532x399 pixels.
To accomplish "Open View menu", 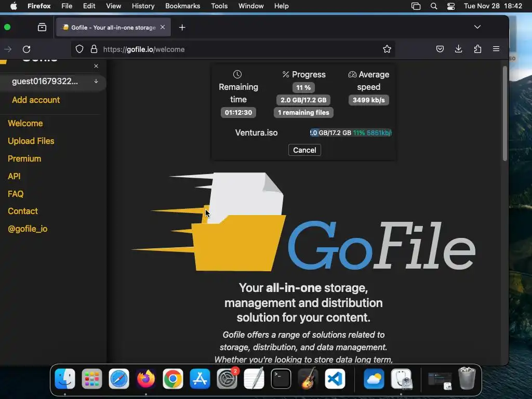I will pos(113,6).
